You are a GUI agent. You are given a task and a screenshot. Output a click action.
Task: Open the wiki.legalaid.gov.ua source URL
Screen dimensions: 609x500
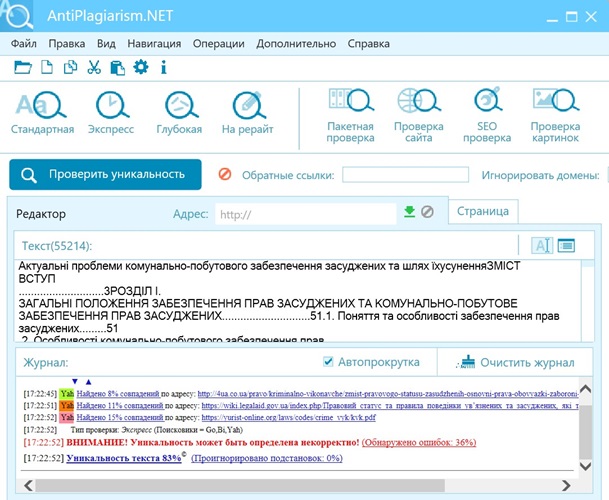(x=390, y=406)
